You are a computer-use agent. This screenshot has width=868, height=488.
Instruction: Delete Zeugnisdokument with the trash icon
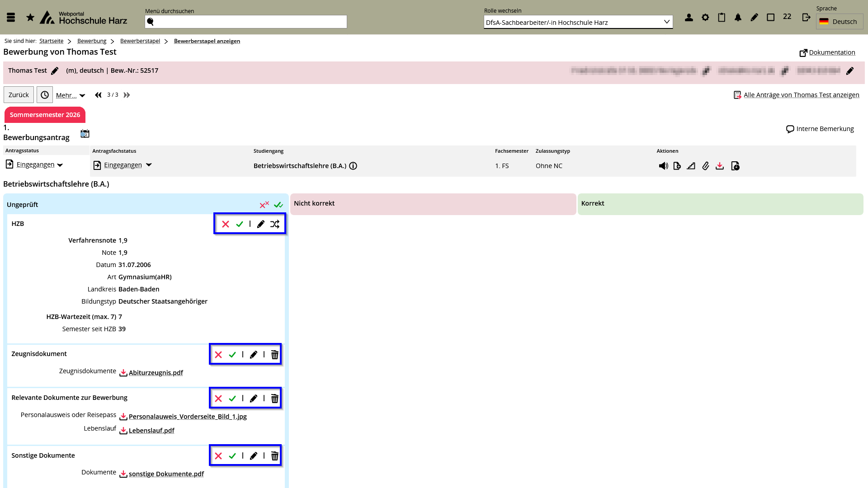coord(274,355)
